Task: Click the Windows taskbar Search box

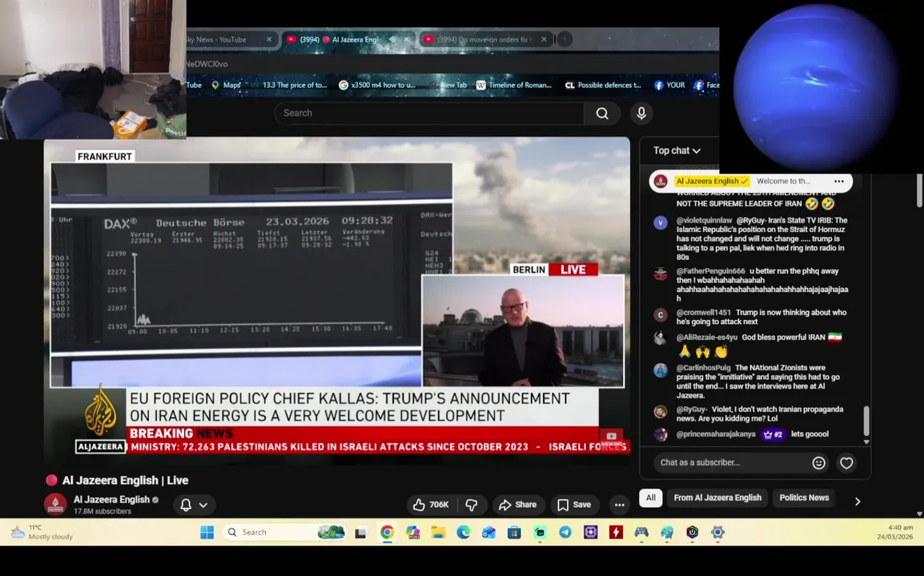Action: (x=284, y=533)
